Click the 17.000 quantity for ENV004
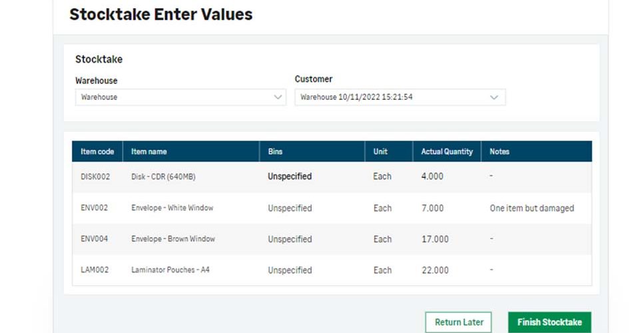Screen dimensions: 644x333 (x=435, y=239)
